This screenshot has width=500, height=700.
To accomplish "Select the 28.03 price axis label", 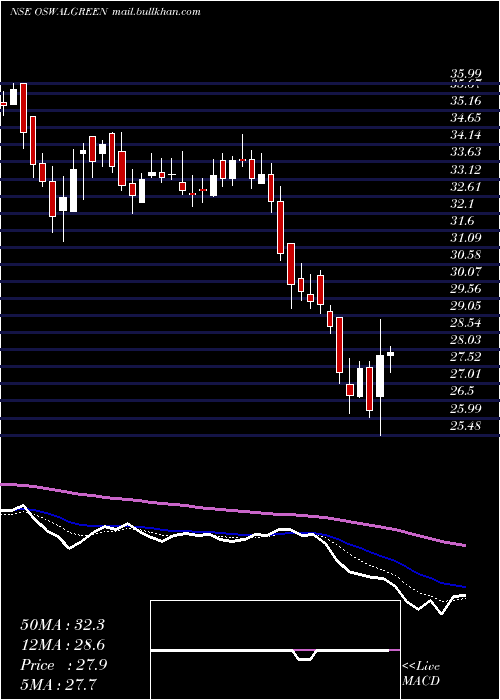I will [465, 340].
